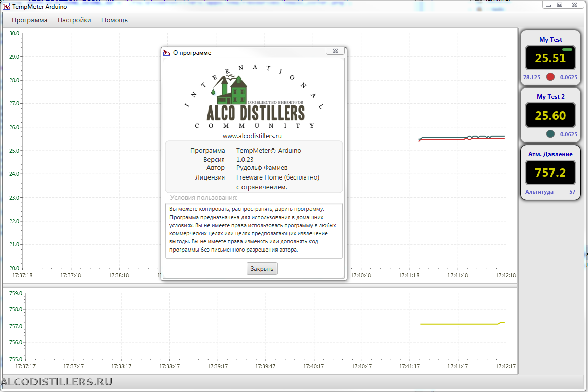Viewport: 588px width, 392px height.
Task: Click the altitude value 57
Action: pos(572,192)
